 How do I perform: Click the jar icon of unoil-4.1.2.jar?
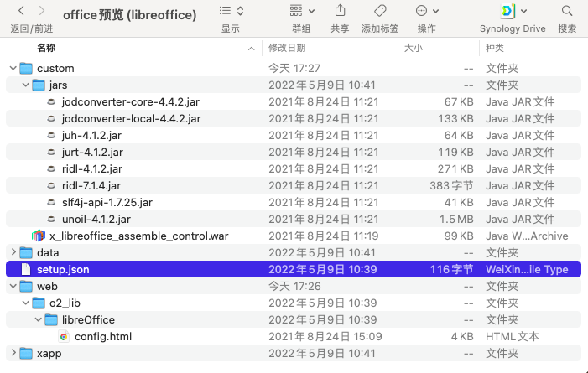(51, 219)
